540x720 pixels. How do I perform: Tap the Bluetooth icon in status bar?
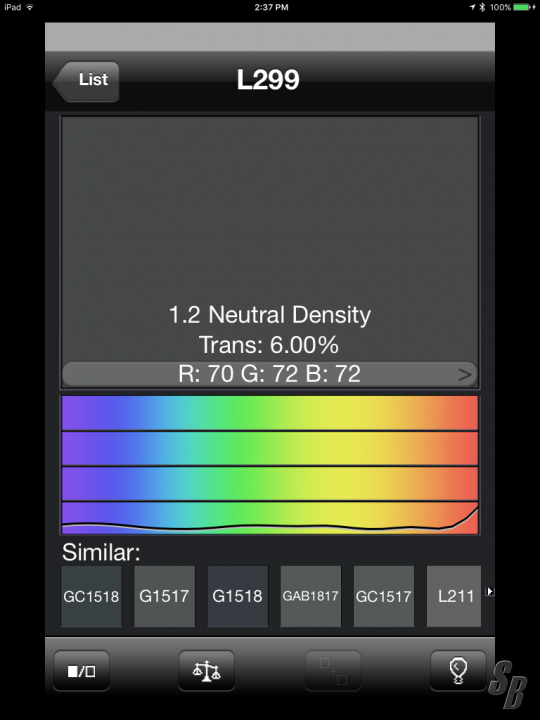[x=482, y=7]
